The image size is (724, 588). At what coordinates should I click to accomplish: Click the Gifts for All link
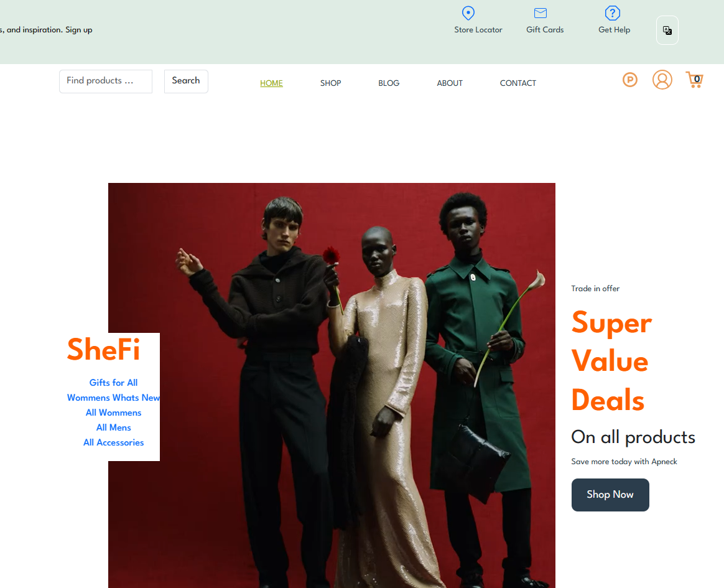(114, 383)
